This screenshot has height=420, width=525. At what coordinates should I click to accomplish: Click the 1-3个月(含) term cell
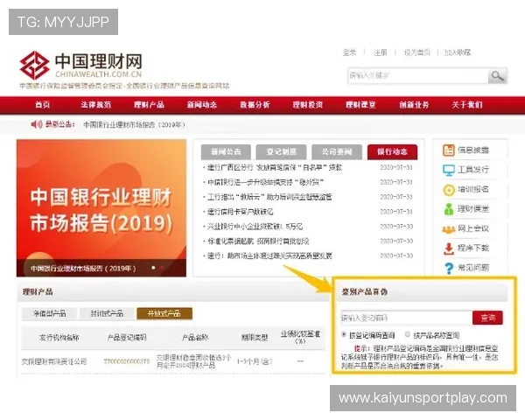[x=255, y=361]
